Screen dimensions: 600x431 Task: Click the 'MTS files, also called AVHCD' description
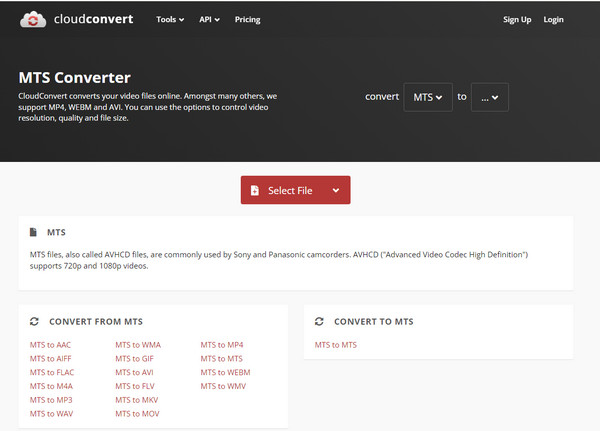pyautogui.click(x=279, y=260)
